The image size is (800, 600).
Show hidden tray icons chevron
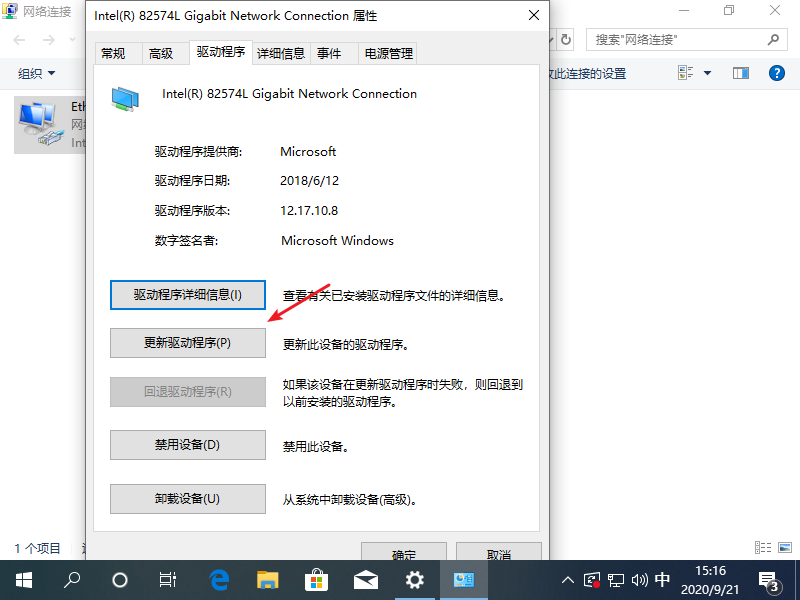click(x=568, y=580)
